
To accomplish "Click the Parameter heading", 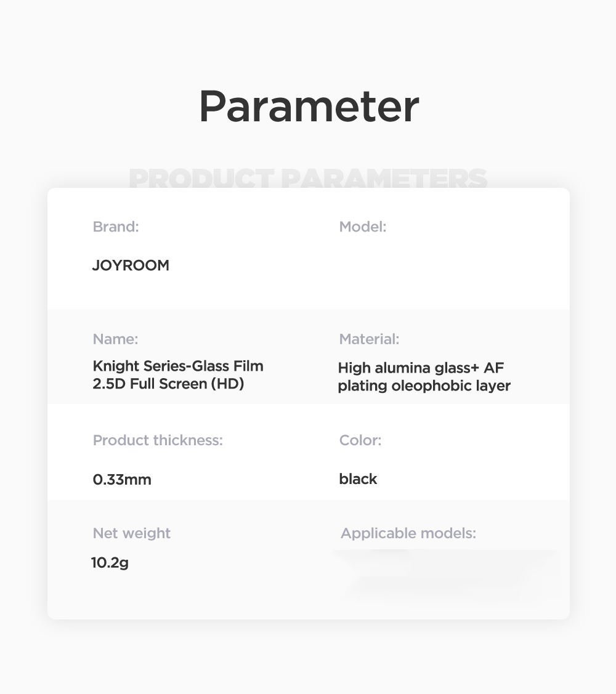I will pyautogui.click(x=309, y=107).
